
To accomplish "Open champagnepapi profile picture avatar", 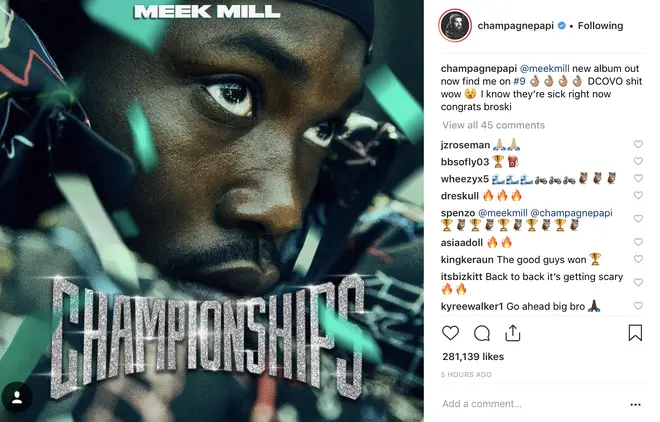I will [455, 26].
